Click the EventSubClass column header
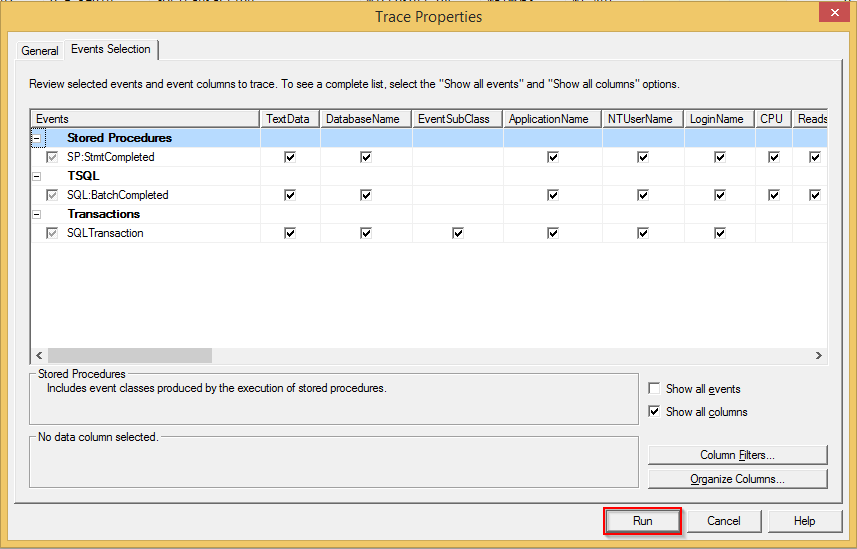This screenshot has width=857, height=549. click(457, 119)
